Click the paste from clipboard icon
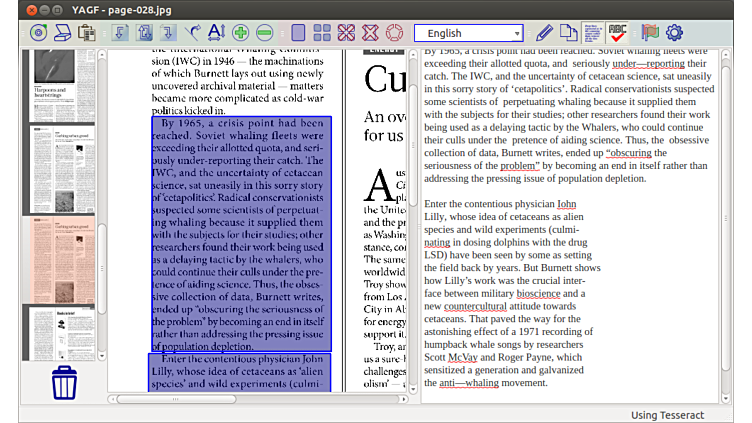Viewport: 752px width, 423px height. [87, 33]
